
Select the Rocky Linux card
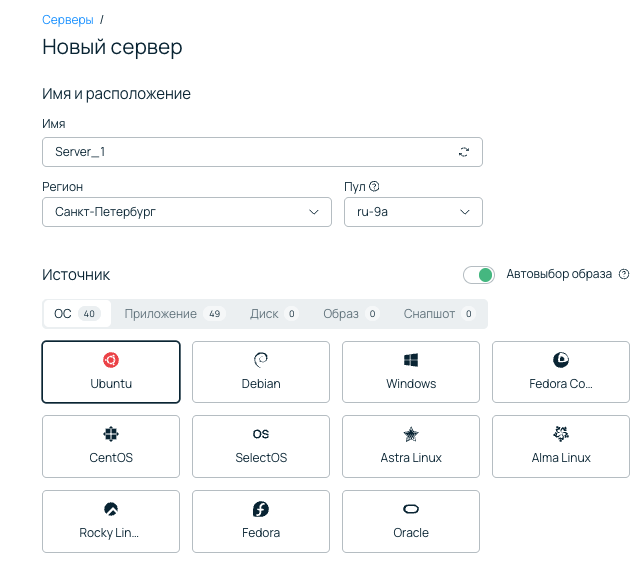click(x=111, y=521)
